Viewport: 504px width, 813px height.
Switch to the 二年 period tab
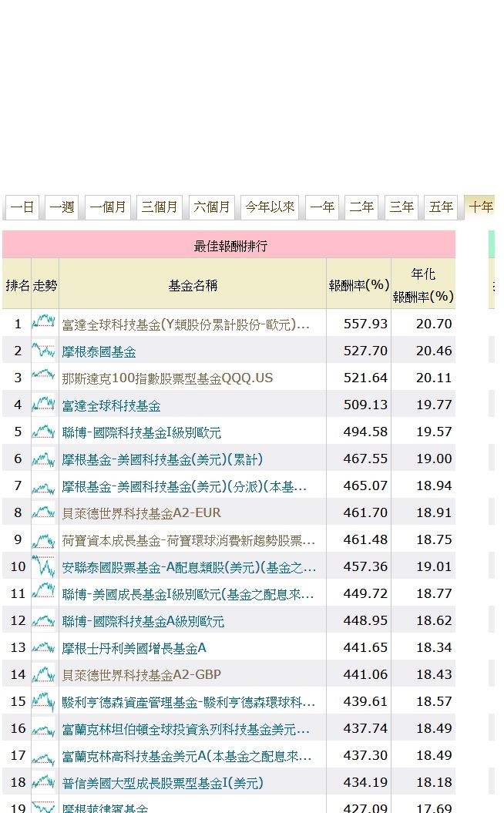pos(361,207)
